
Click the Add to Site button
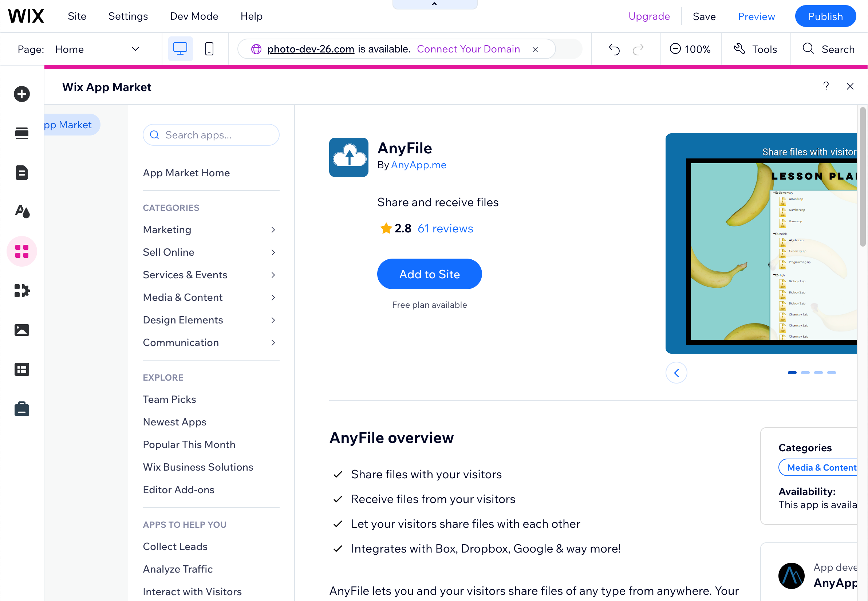(429, 274)
